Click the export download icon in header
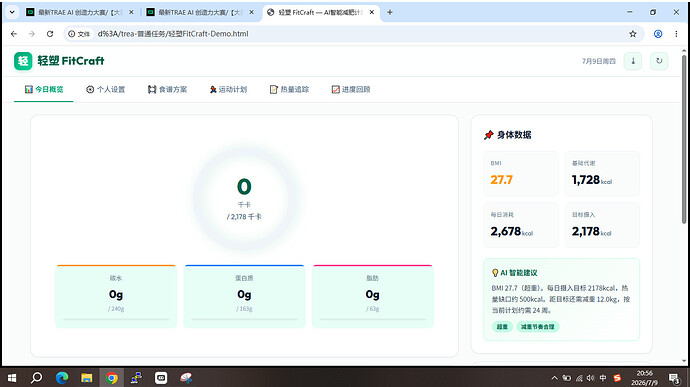 (x=633, y=61)
